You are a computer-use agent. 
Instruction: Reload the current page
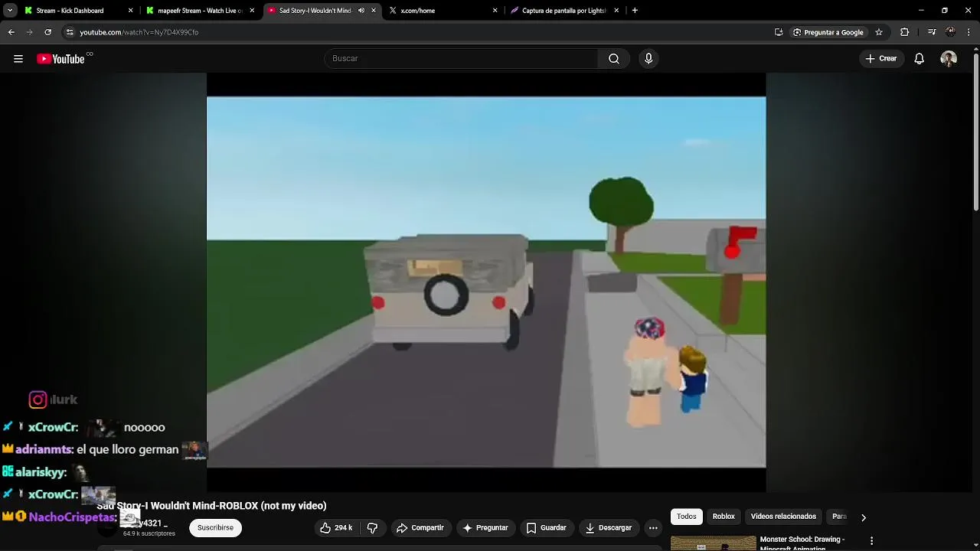point(47,32)
